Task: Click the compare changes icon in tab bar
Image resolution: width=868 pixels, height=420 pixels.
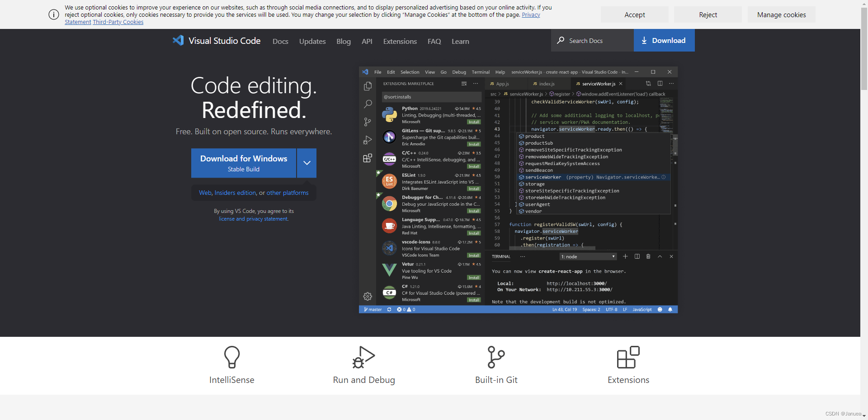Action: click(x=648, y=84)
